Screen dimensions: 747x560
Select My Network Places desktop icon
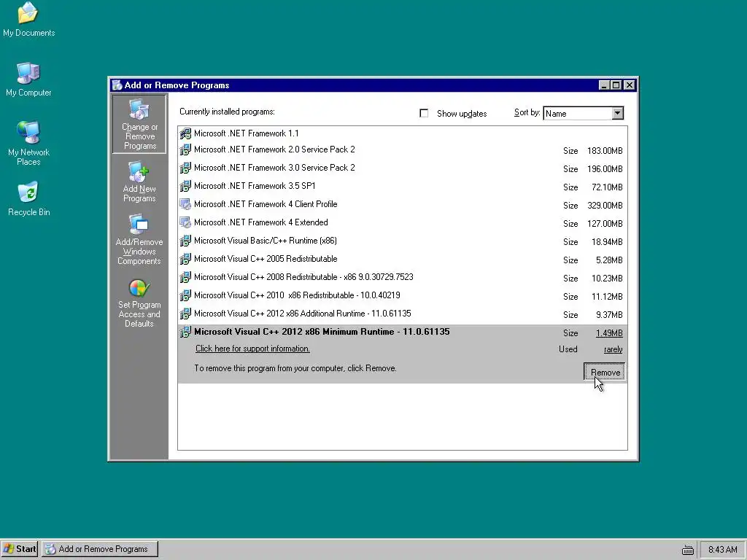(x=28, y=143)
